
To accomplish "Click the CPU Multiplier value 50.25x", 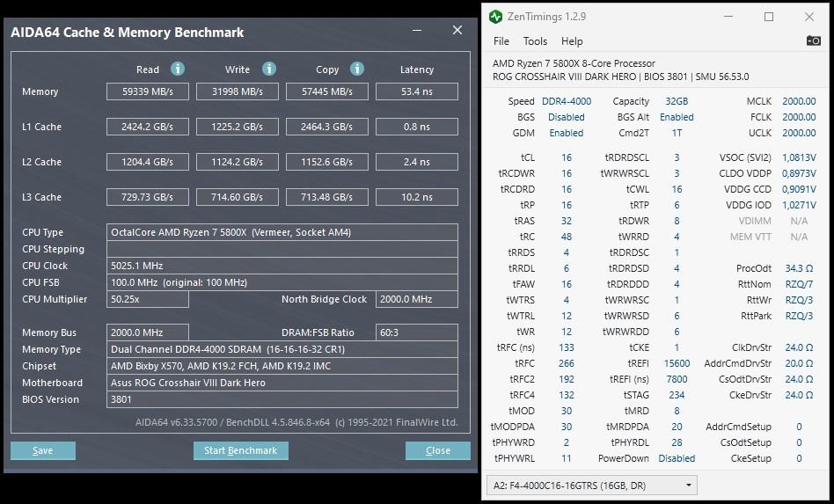I will pos(147,299).
